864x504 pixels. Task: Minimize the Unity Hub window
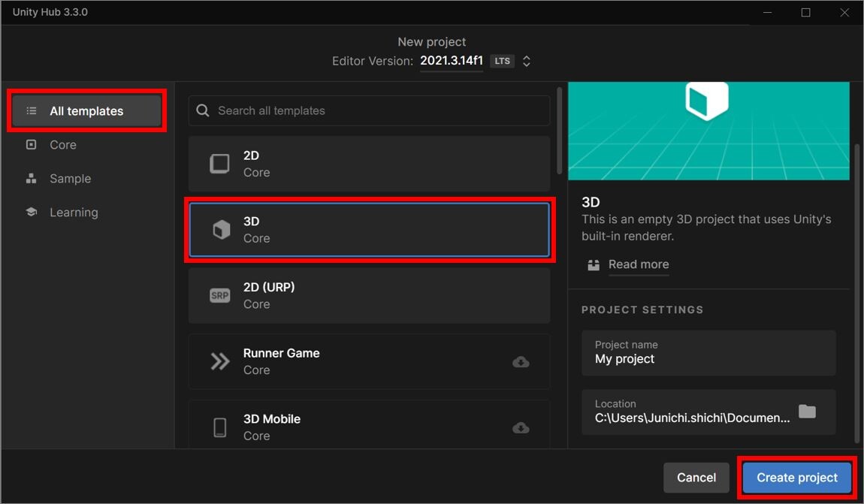[x=767, y=12]
